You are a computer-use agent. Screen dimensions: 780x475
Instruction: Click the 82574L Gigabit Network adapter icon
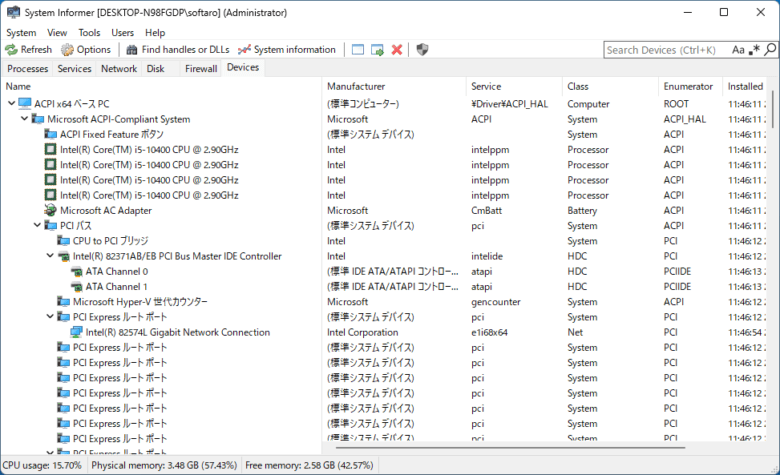pos(76,332)
